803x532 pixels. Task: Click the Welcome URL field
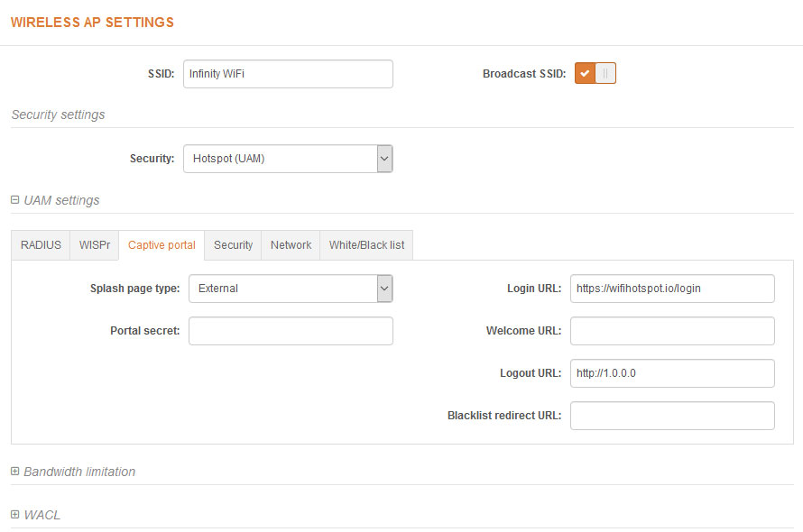pos(671,331)
